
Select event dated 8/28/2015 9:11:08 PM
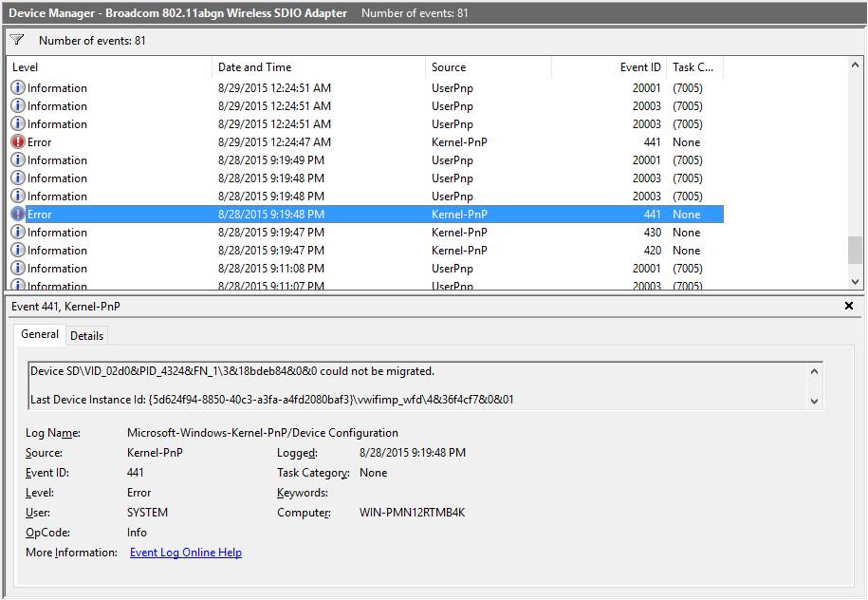[x=365, y=268]
